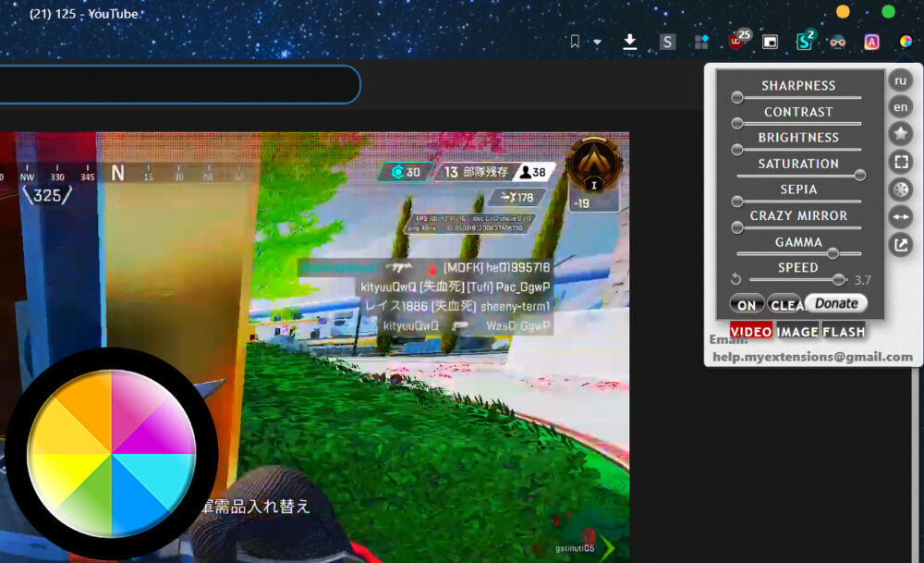The image size is (924, 563).
Task: Click the horizontal flip arrows icon
Action: pyautogui.click(x=900, y=216)
